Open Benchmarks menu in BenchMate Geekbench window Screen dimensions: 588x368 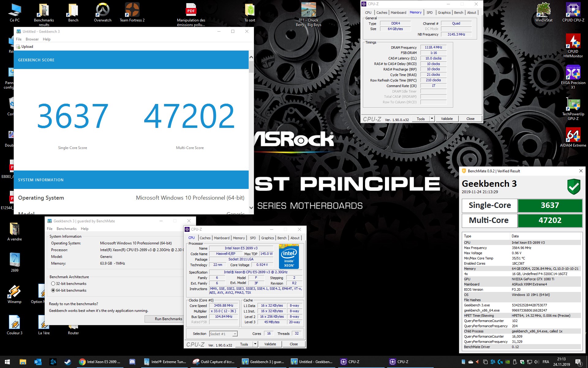click(66, 229)
